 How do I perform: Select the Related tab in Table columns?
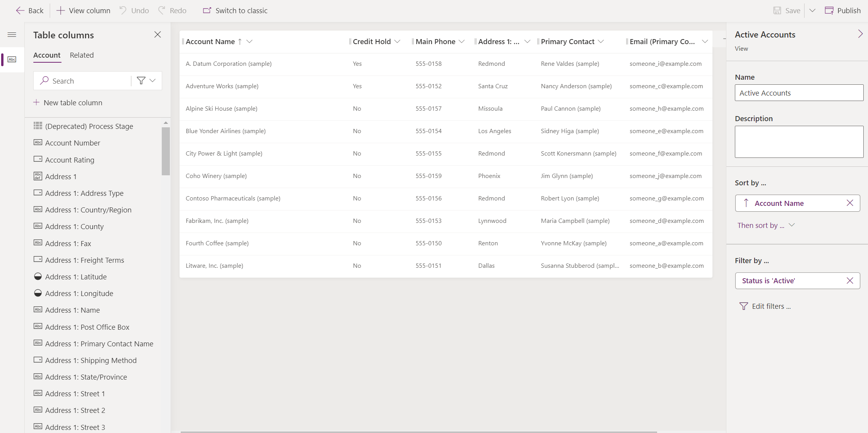(81, 55)
